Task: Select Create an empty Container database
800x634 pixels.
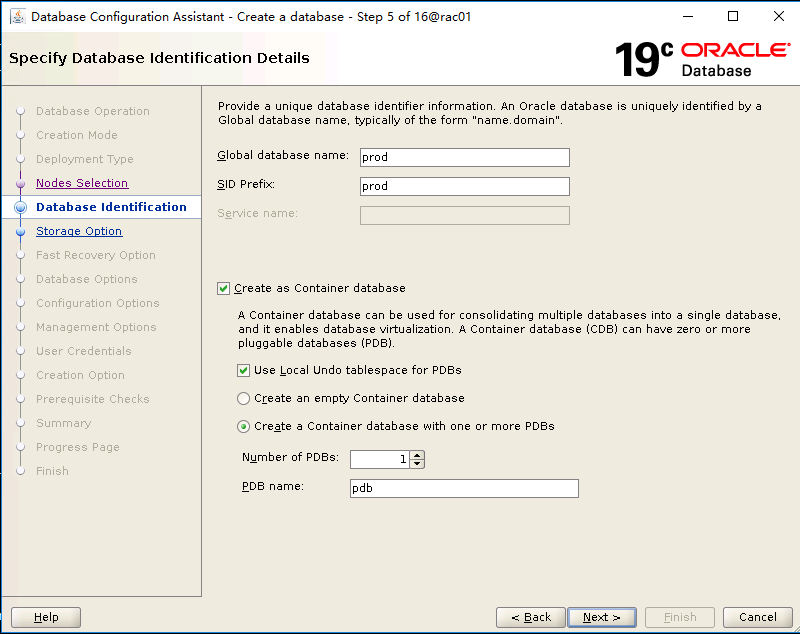Action: [x=243, y=398]
